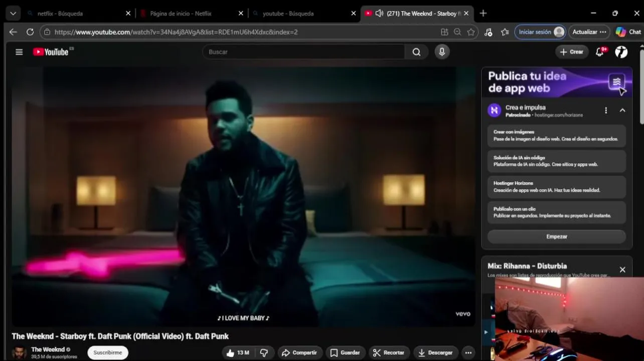Image resolution: width=644 pixels, height=361 pixels.
Task: Click Iniciar sesión profile button
Action: [540, 32]
